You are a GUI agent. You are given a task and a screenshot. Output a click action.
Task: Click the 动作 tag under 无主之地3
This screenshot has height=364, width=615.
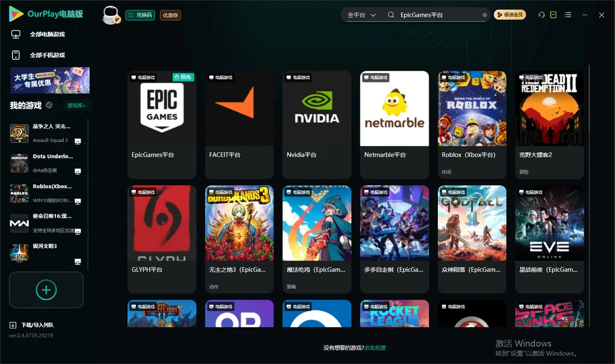tap(214, 287)
